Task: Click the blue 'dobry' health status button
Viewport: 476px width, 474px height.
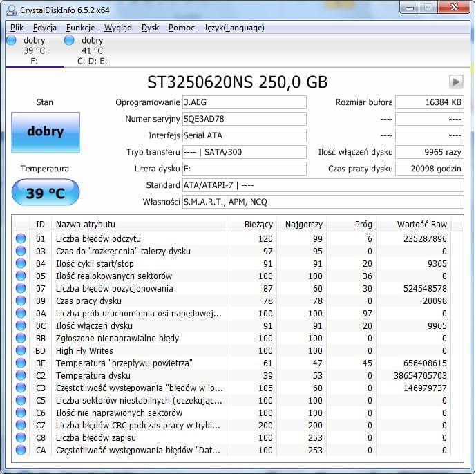Action: (46, 133)
